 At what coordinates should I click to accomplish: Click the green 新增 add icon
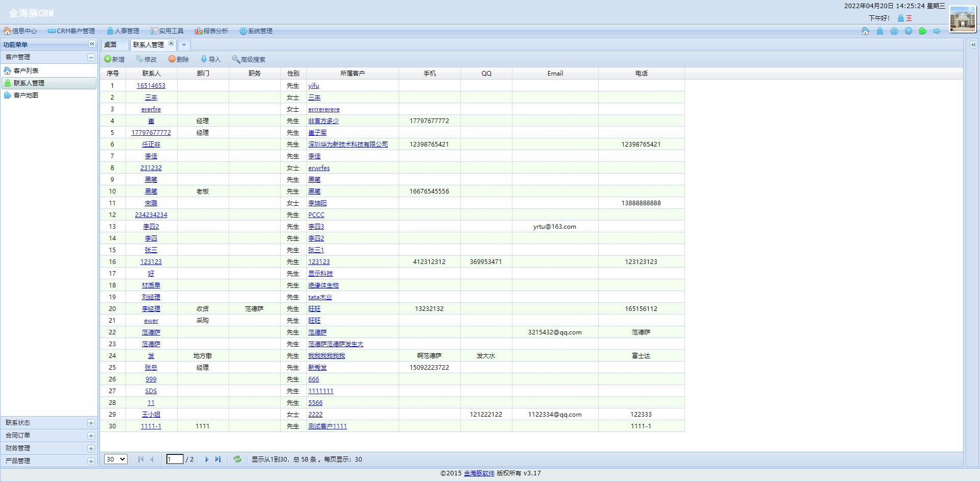tap(108, 59)
